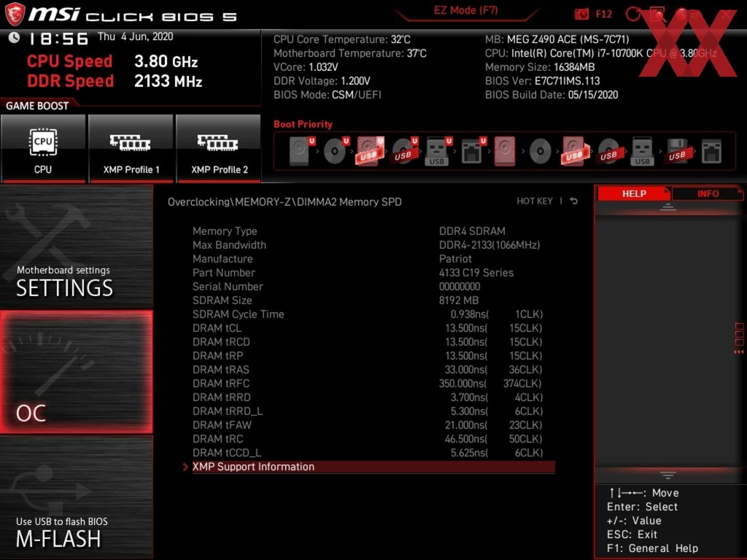
Task: Open the OC overclocking section
Action: click(x=76, y=372)
